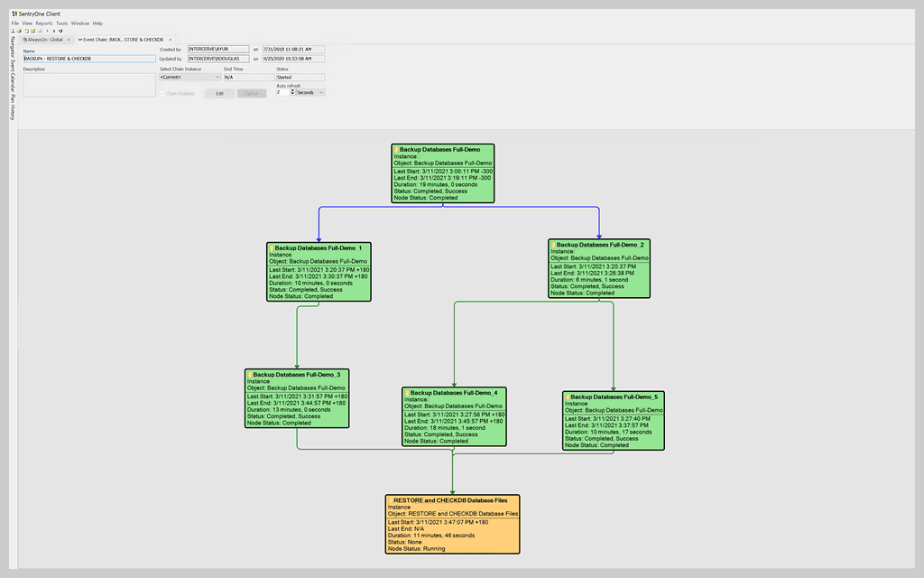This screenshot has height=578, width=924.
Task: Open the Reports menu
Action: [46, 23]
